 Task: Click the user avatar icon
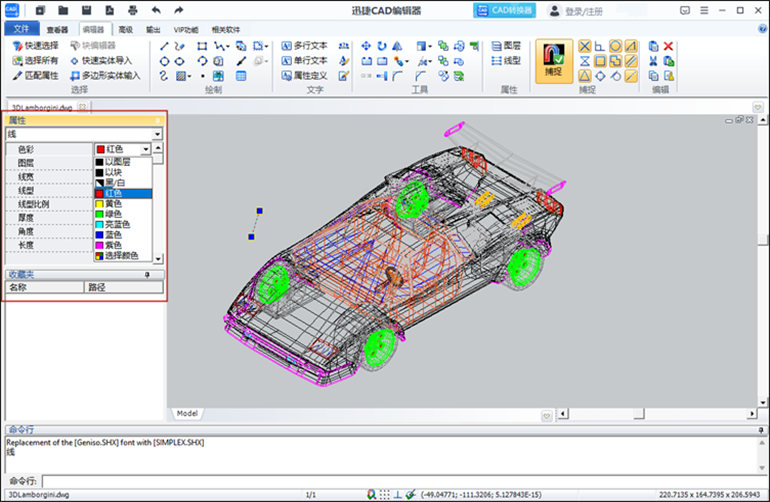coord(554,10)
